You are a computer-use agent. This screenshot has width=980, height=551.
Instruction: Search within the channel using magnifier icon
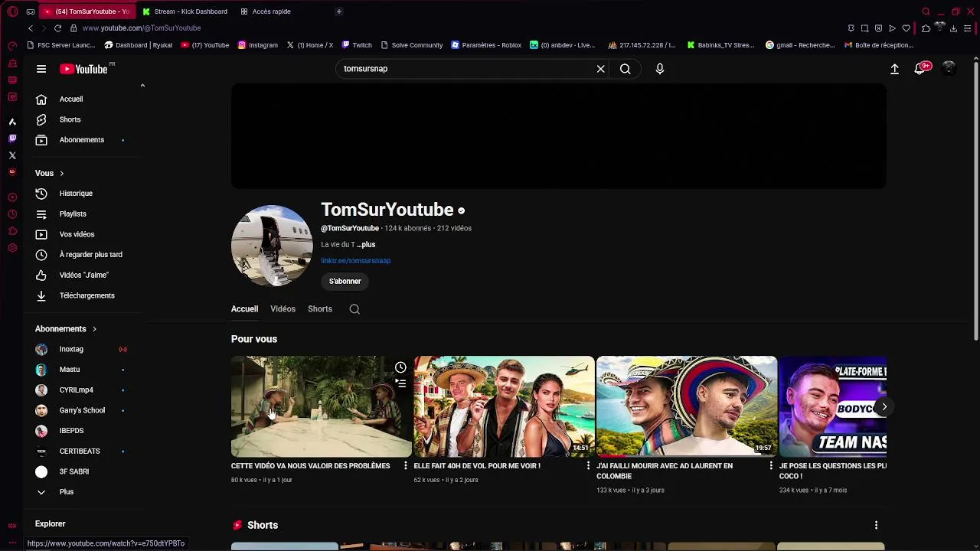pyautogui.click(x=354, y=309)
